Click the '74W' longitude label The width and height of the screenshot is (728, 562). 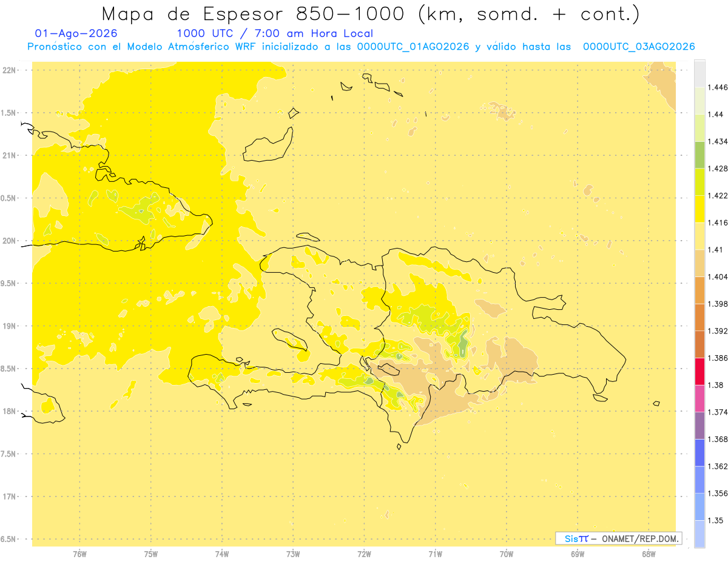tap(221, 554)
